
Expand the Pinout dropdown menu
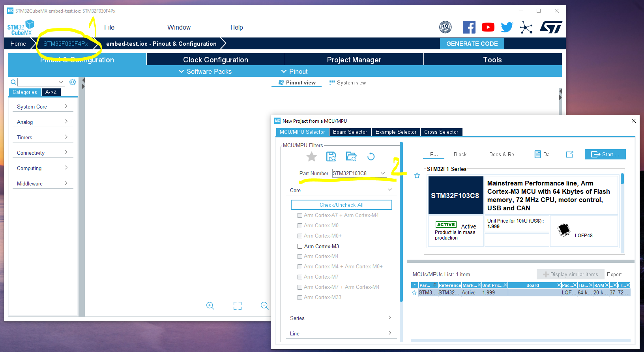click(x=294, y=71)
